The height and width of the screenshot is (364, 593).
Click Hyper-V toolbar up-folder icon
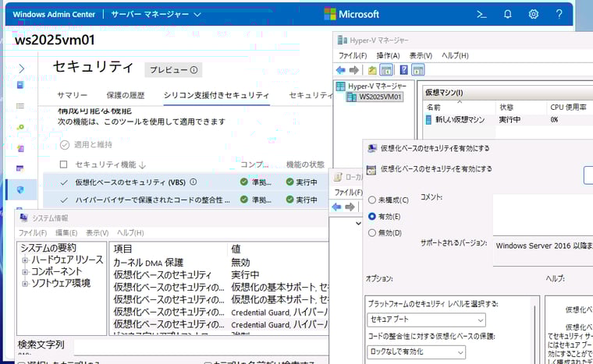373,71
